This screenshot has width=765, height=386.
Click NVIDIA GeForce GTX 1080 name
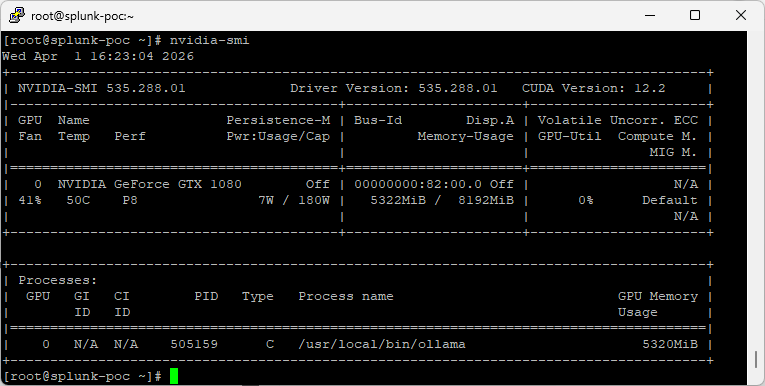[149, 184]
